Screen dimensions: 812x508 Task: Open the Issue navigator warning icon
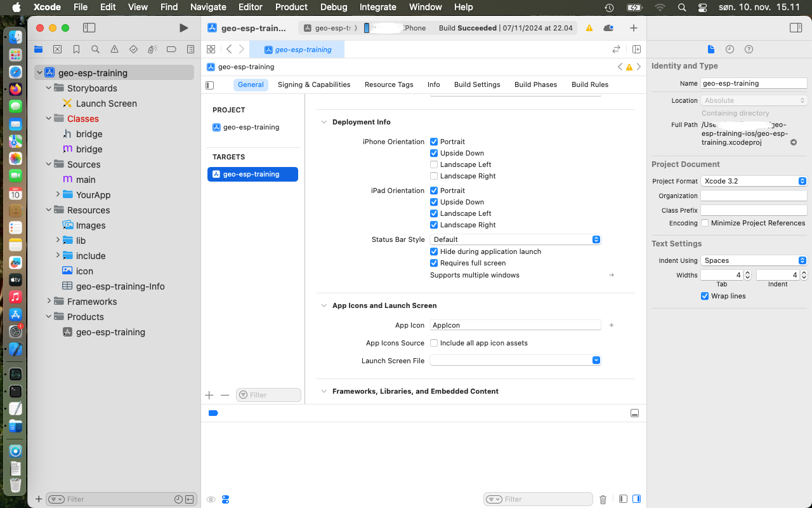(114, 49)
